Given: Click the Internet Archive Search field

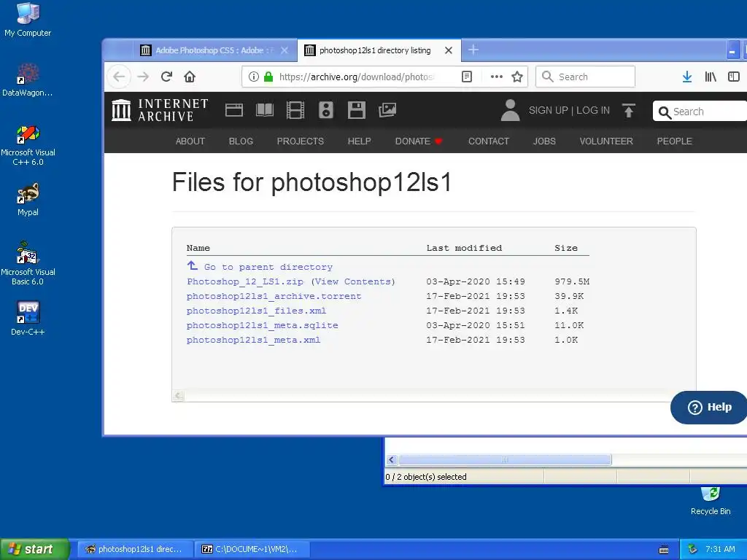Looking at the screenshot, I should click(700, 112).
